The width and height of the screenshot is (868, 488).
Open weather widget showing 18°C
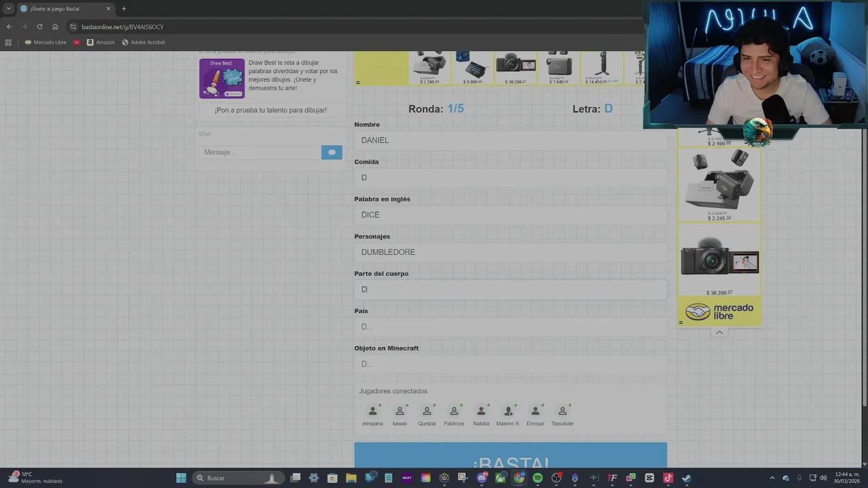[35, 478]
